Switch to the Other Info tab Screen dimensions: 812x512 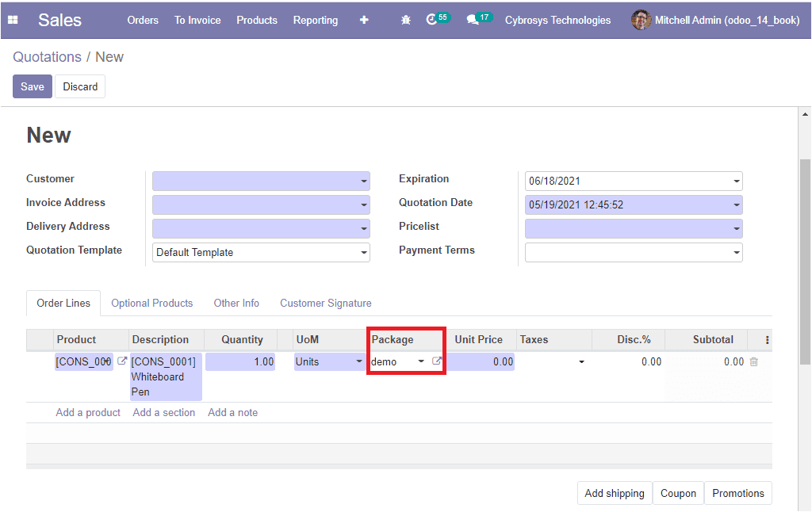[x=236, y=303]
